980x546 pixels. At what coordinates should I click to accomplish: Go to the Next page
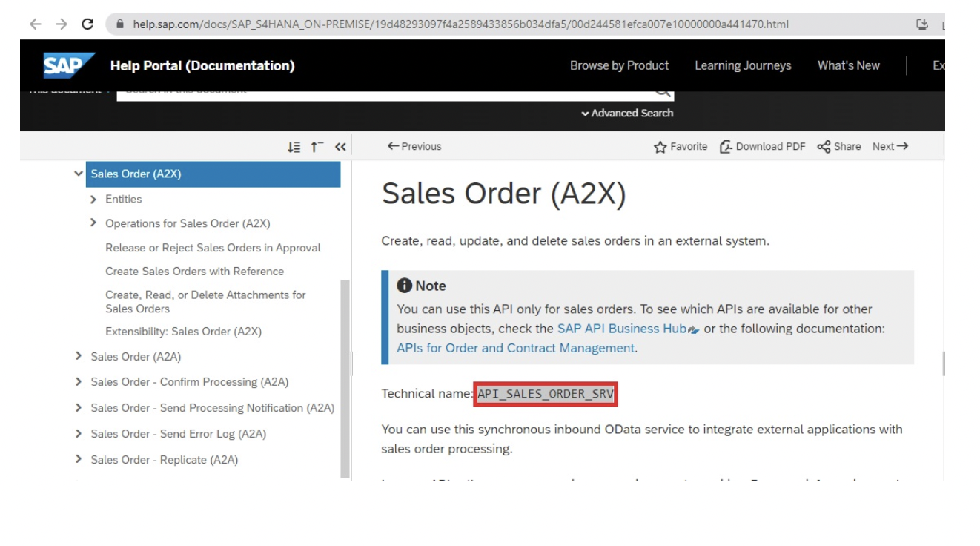[x=890, y=147]
